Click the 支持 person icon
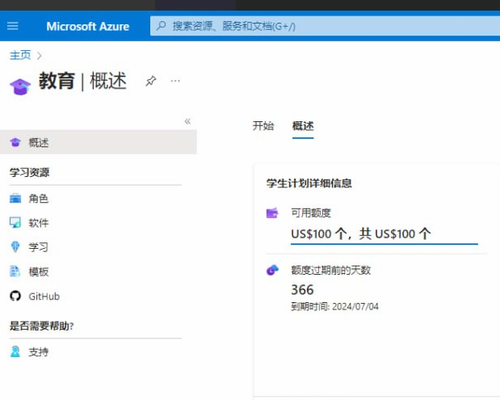 [x=15, y=352]
